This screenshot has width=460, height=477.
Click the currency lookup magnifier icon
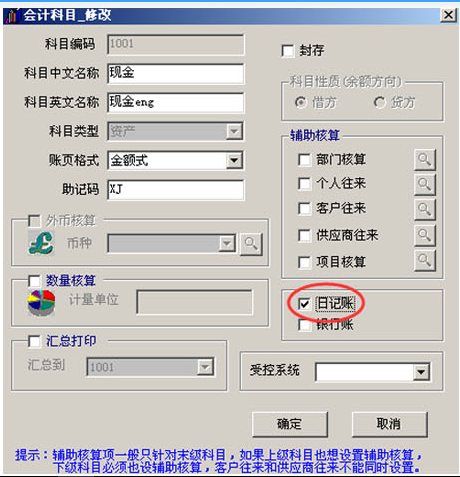coord(251,244)
